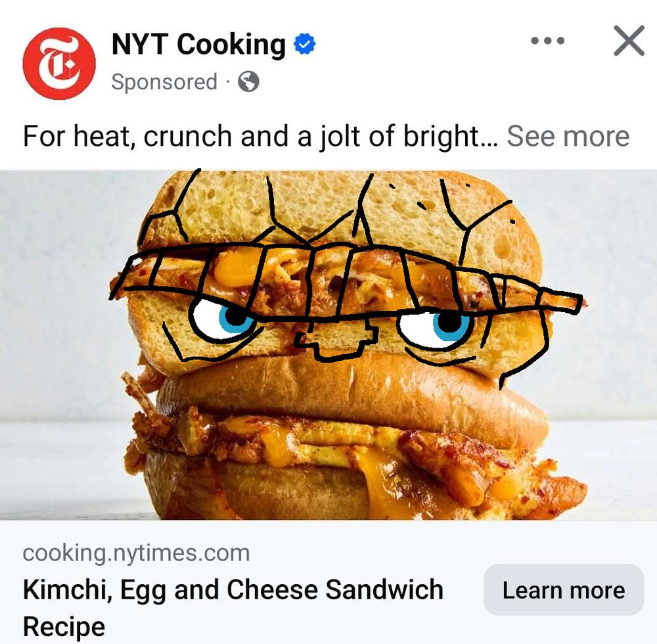Open the NYT Cooking page name
Viewport: 657px width, 644px height.
[198, 44]
